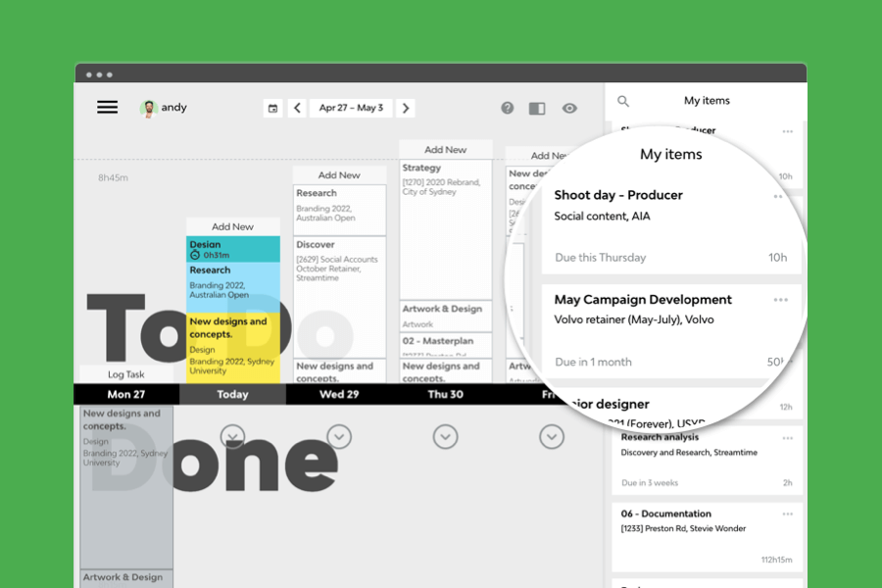Click the 8h45m total time label
Image resolution: width=882 pixels, height=588 pixels.
[x=113, y=177]
